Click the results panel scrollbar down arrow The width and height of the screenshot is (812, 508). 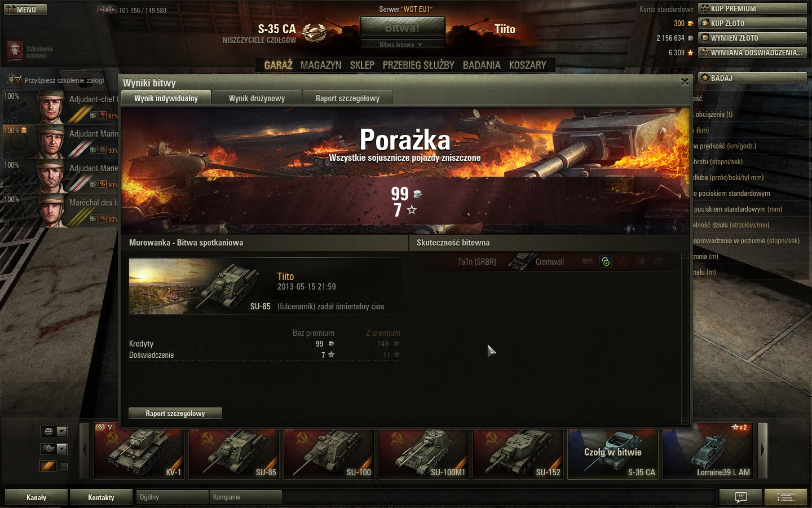tap(685, 421)
